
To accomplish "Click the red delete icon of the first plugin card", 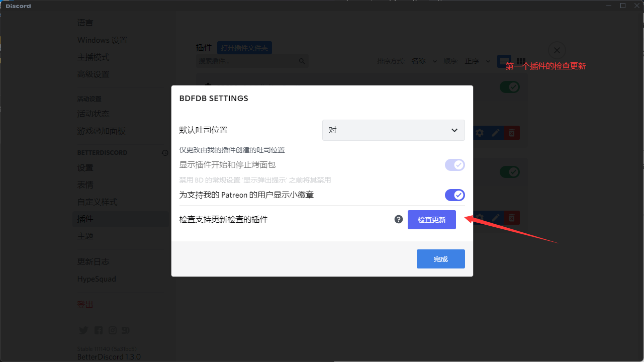I will tap(512, 133).
